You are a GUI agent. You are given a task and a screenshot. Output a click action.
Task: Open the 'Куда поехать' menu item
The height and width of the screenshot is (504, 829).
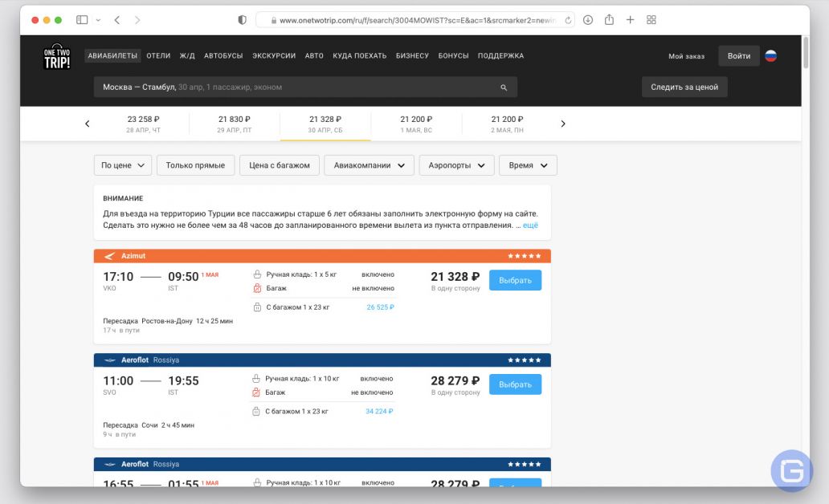[360, 55]
